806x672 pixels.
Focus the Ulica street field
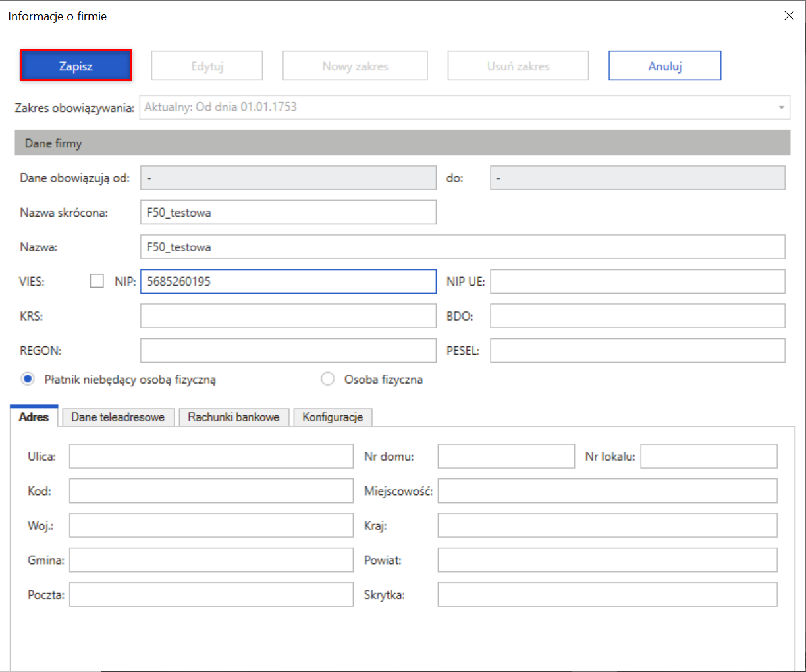point(211,456)
